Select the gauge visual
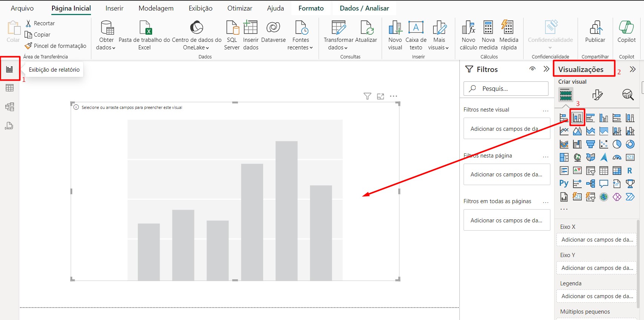Image resolution: width=644 pixels, height=320 pixels. click(x=617, y=157)
